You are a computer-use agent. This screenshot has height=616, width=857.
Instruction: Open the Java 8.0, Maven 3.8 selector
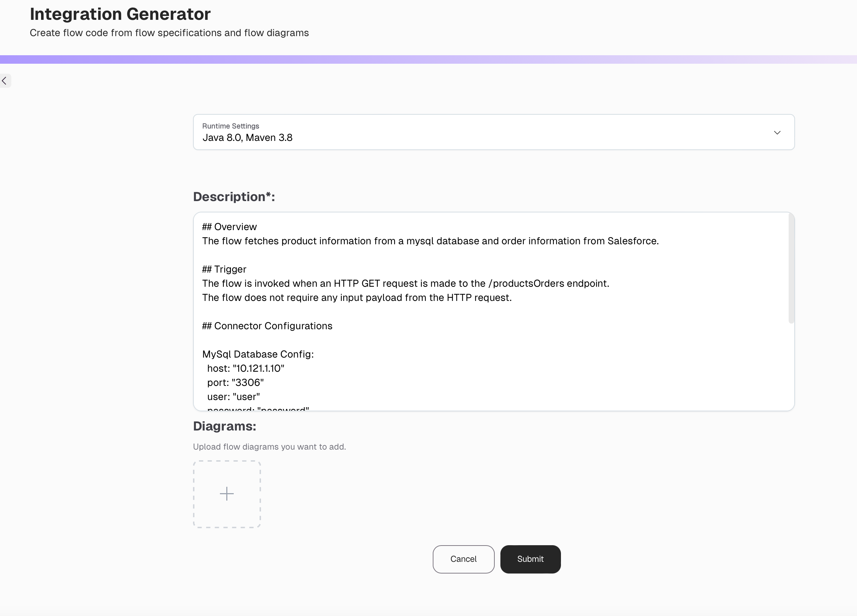[x=248, y=138]
